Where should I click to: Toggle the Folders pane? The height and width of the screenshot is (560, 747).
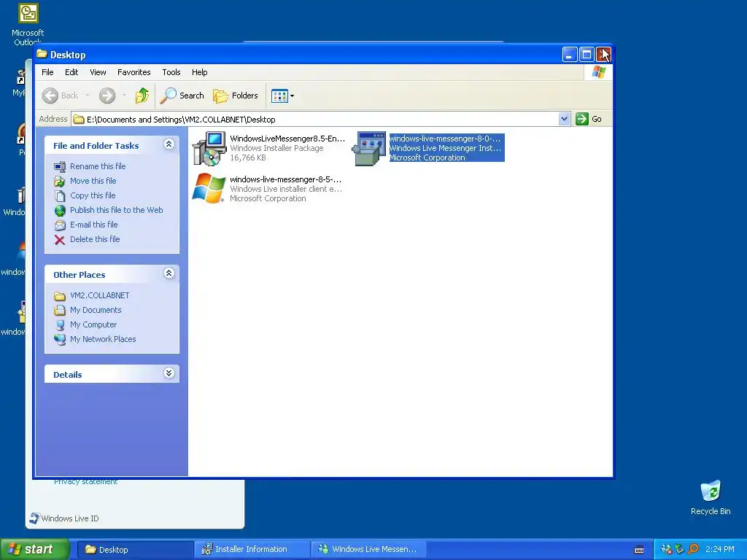click(x=236, y=96)
